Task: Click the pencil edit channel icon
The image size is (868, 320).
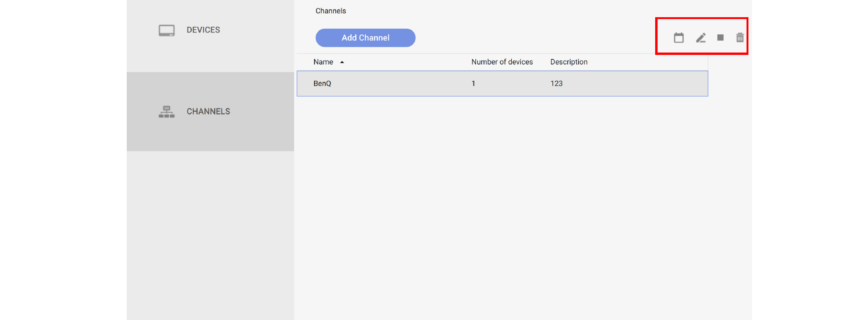Action: 701,38
